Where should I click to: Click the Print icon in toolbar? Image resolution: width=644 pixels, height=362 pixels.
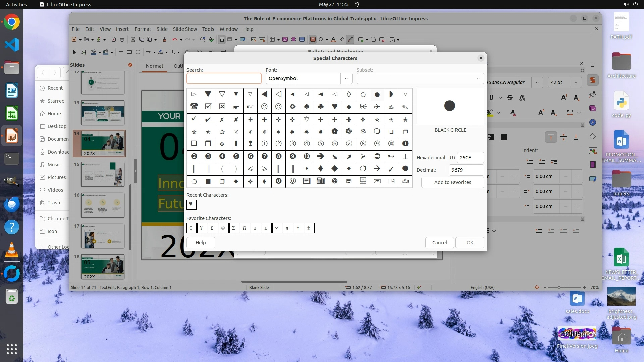point(122,40)
